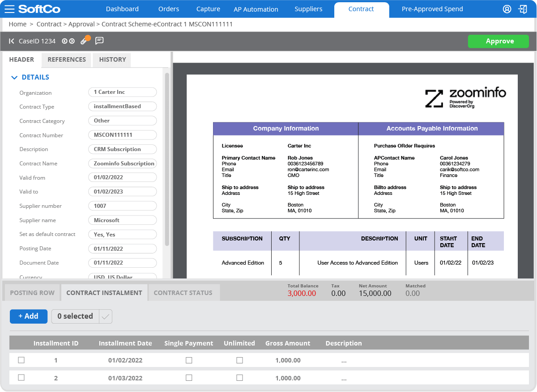The image size is (537, 392).
Task: Open attachments via the paperclip icon
Action: (x=85, y=41)
